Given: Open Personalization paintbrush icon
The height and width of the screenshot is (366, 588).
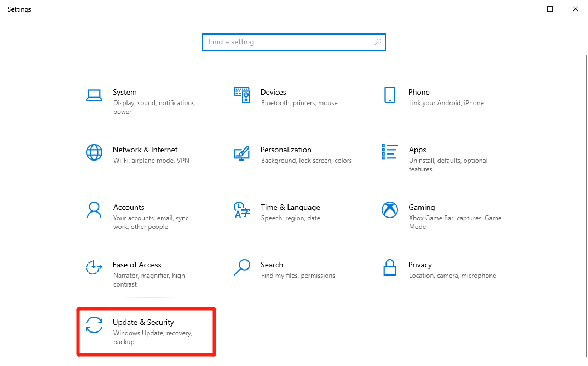Looking at the screenshot, I should [x=241, y=153].
